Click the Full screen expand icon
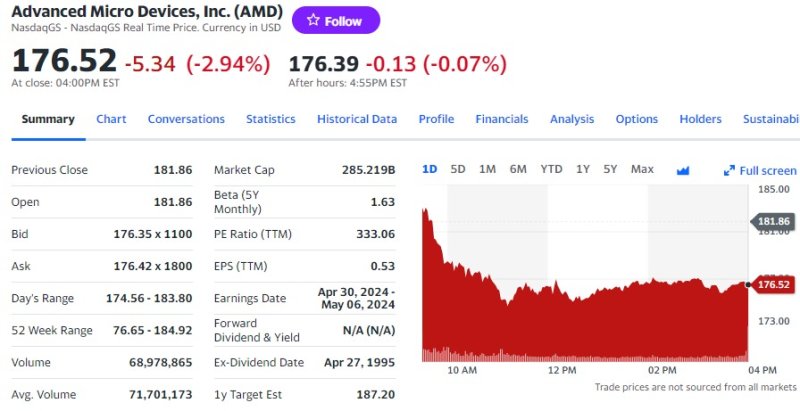 [729, 171]
